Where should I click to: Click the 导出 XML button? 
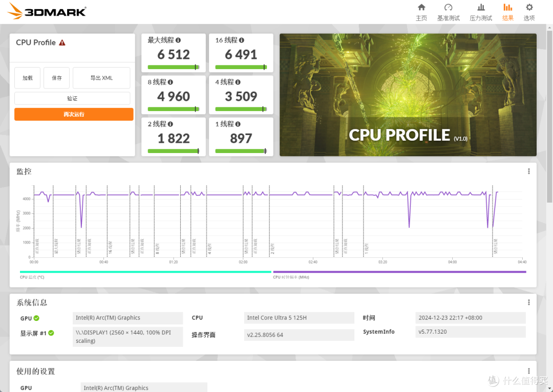tap(101, 78)
